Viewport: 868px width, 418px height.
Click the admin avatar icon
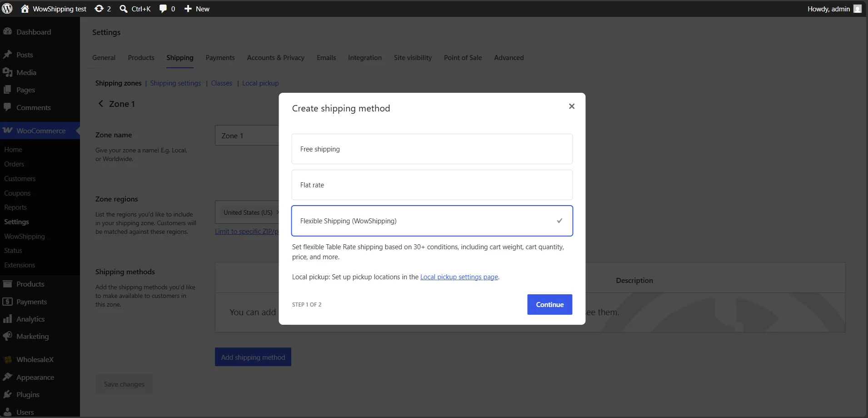pyautogui.click(x=858, y=9)
